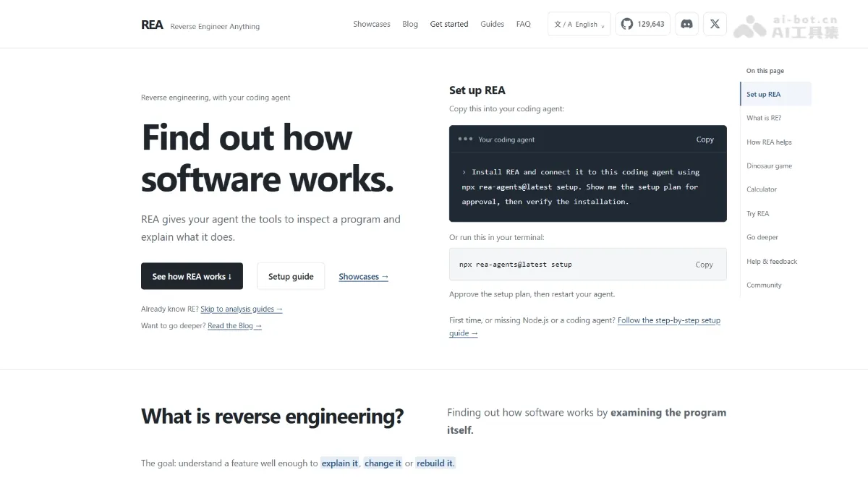Open the Discord community icon
The image size is (868, 488).
[x=687, y=24]
